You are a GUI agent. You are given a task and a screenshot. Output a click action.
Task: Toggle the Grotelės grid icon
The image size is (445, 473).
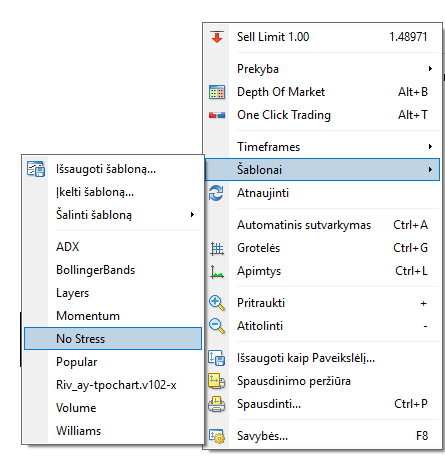tap(217, 249)
